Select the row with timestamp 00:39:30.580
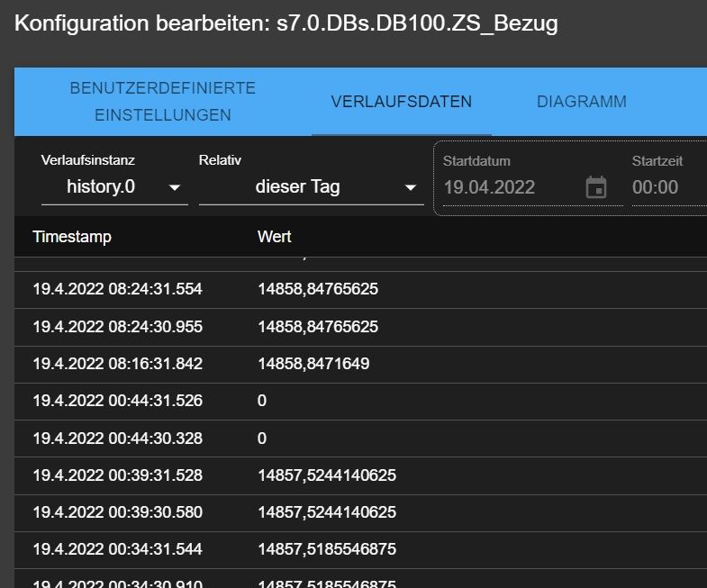The image size is (707, 588). pyautogui.click(x=361, y=513)
